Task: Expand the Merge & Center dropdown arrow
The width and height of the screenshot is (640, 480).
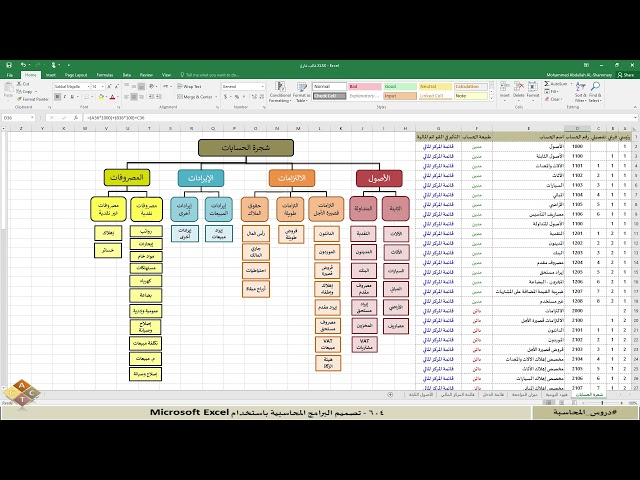Action: coord(216,97)
